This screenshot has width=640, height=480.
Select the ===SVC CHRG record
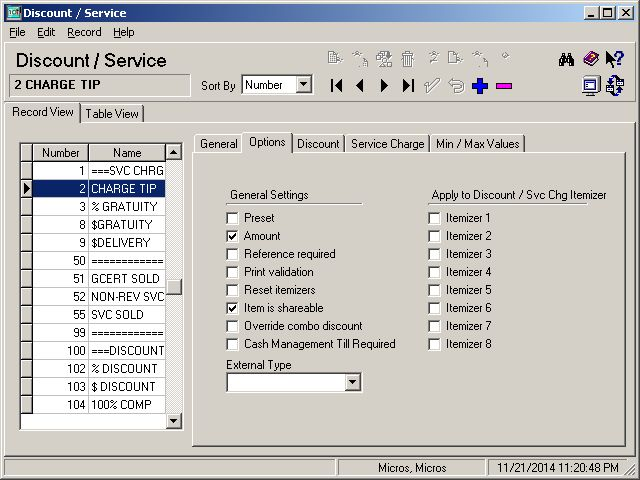99,171
